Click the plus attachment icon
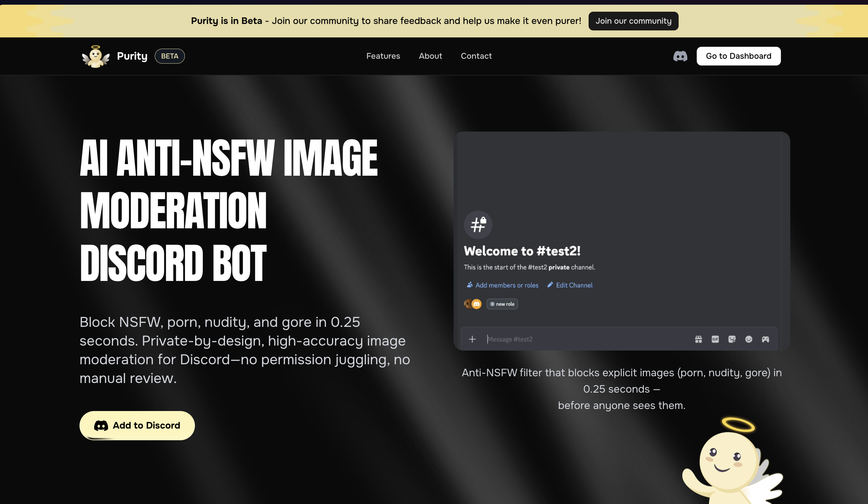Screen dimensions: 868x504 [x=472, y=339]
